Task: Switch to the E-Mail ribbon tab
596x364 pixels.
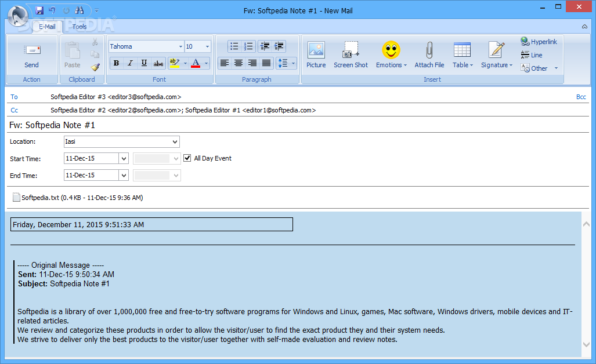Action: point(47,27)
